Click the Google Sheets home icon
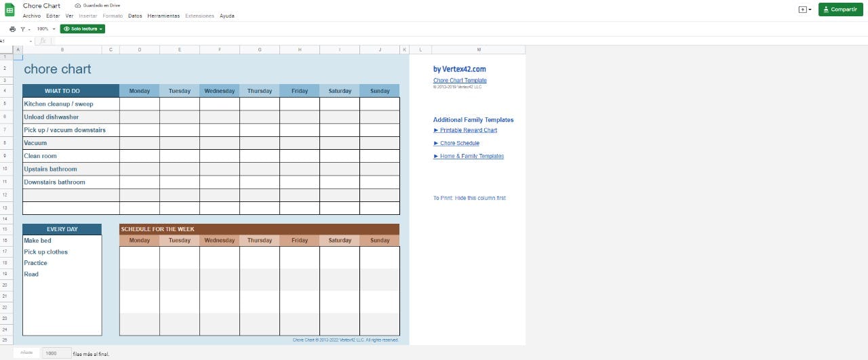Screen dimensions: 868x360 10,9
